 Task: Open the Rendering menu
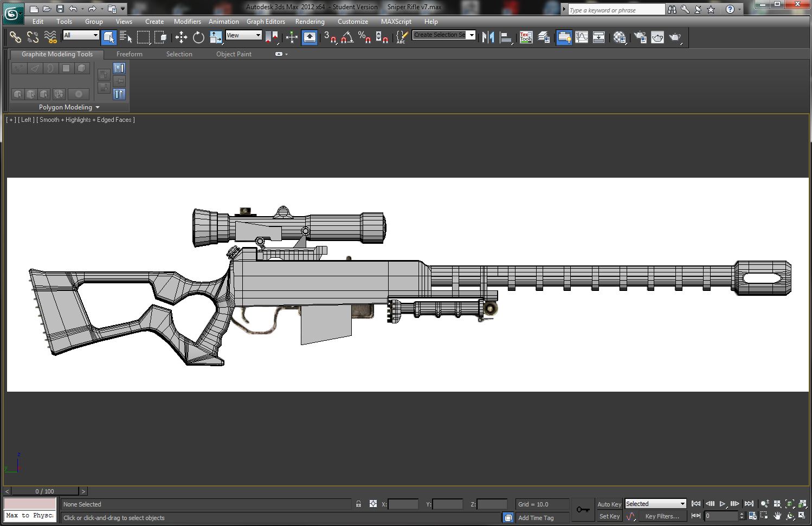[x=310, y=22]
